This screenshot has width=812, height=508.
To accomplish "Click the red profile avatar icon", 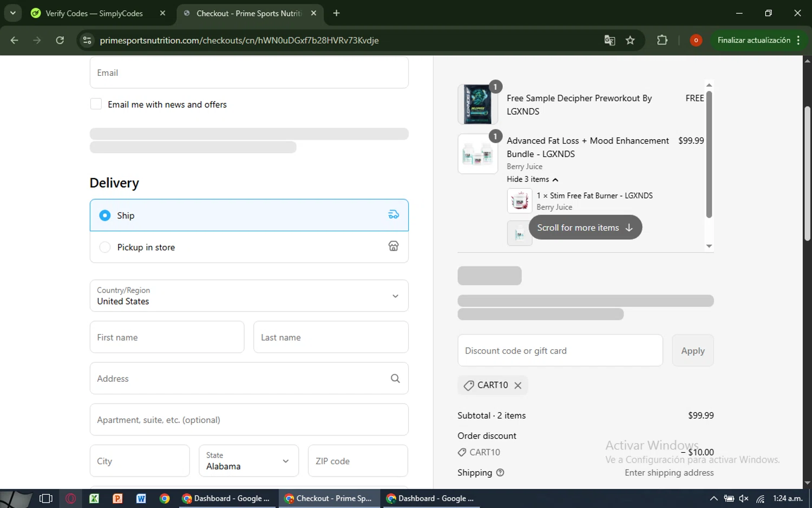I will [696, 40].
